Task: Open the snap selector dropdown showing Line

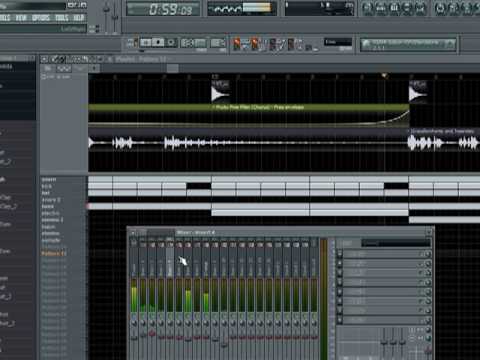Action: tap(338, 42)
